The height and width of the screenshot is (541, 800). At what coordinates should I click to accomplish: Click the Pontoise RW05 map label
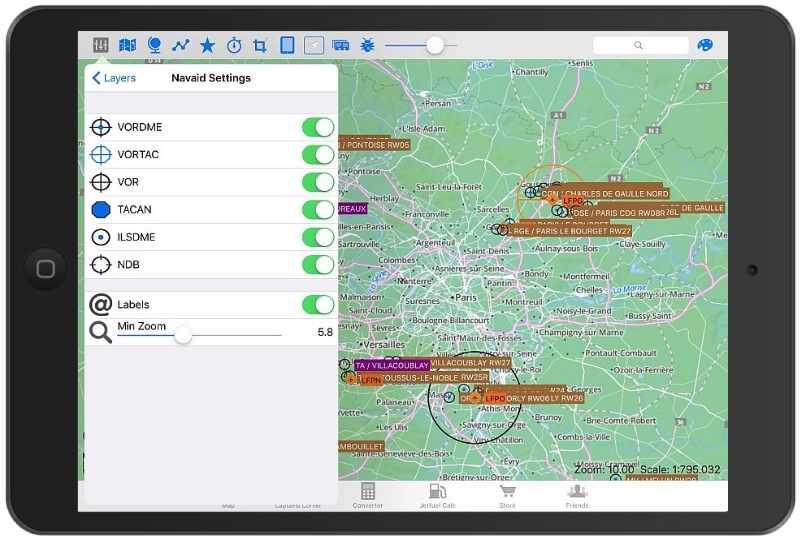pos(374,145)
